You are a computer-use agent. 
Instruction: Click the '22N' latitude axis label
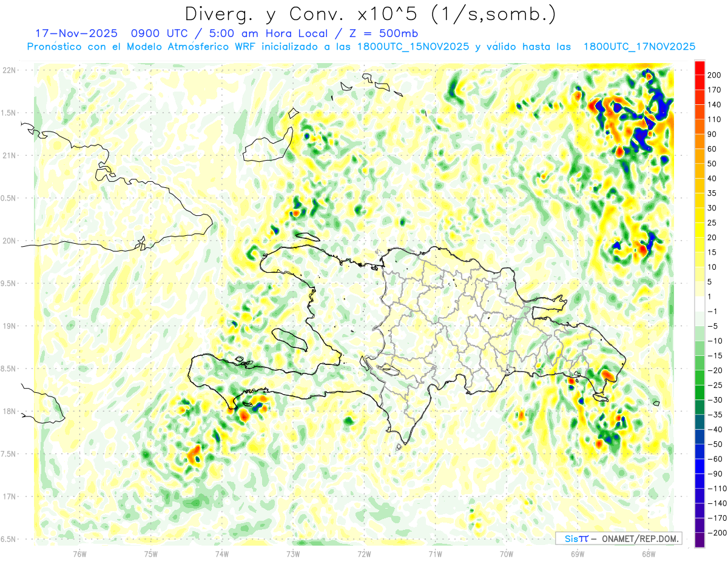(x=9, y=70)
